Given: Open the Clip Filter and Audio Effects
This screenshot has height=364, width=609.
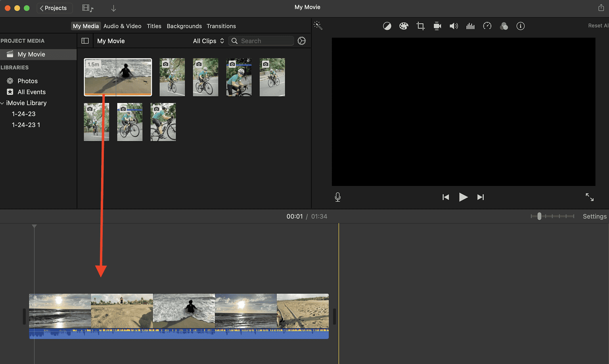Looking at the screenshot, I should coord(504,26).
